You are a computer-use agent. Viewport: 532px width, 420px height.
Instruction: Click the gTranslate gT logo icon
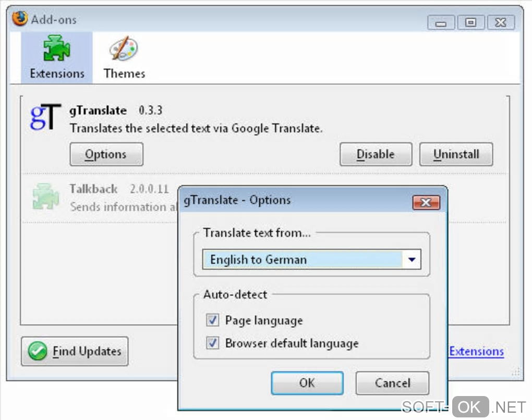click(45, 117)
